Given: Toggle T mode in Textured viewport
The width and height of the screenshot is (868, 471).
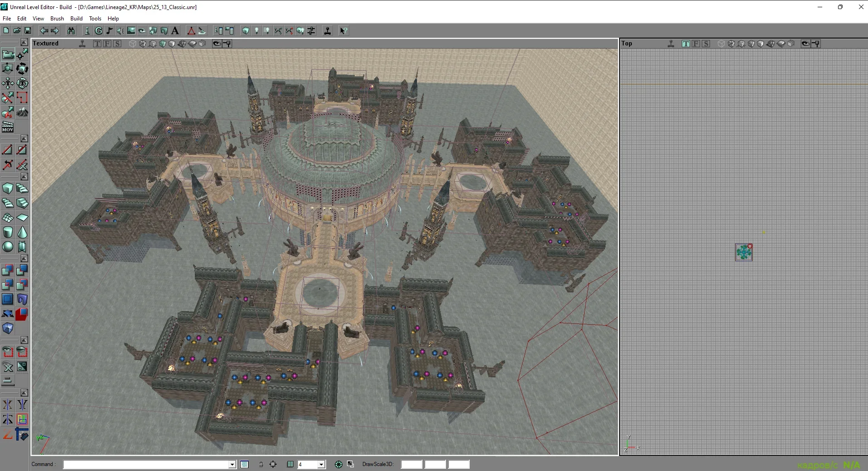Looking at the screenshot, I should [x=97, y=44].
